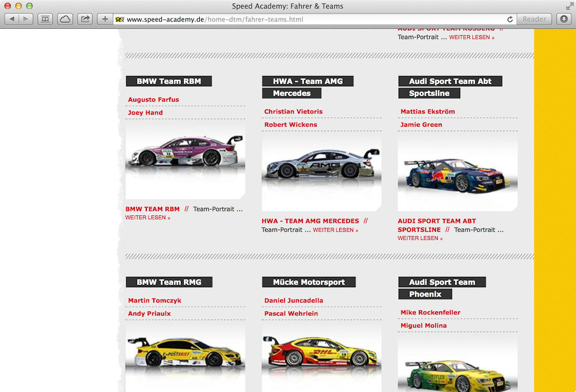Image resolution: width=576 pixels, height=392 pixels.
Task: Open driver Jamie Green
Action: (421, 125)
